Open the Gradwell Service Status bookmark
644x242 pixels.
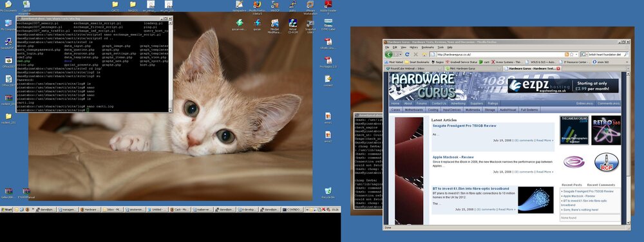463,62
